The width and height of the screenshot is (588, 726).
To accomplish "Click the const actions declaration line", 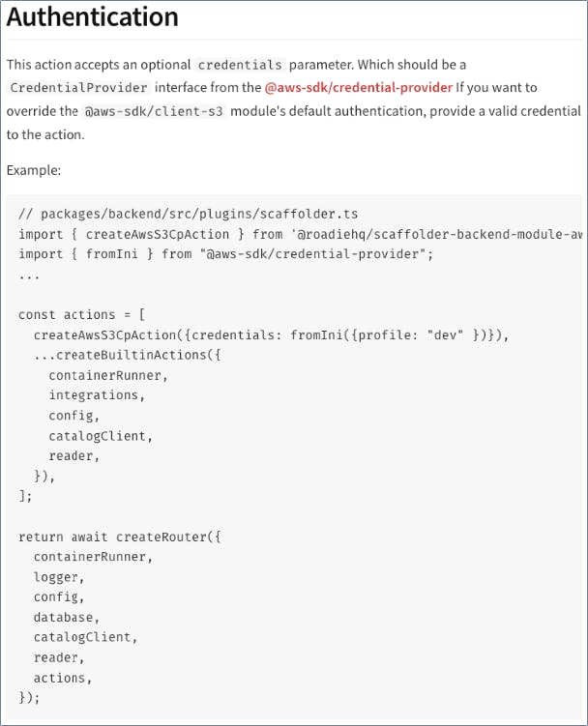I will pos(82,315).
